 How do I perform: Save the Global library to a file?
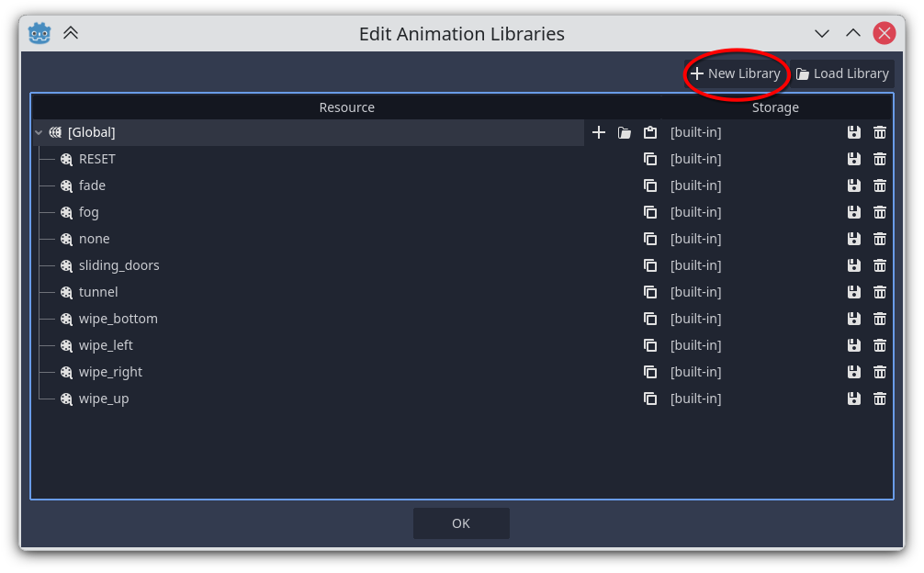853,131
